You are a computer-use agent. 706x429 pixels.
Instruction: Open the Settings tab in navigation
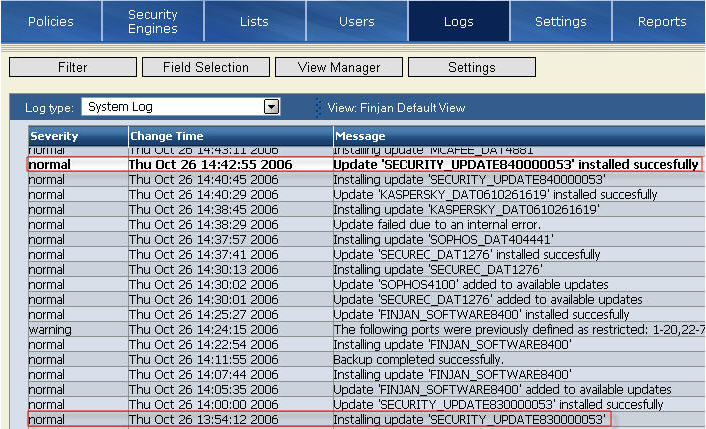coord(560,21)
